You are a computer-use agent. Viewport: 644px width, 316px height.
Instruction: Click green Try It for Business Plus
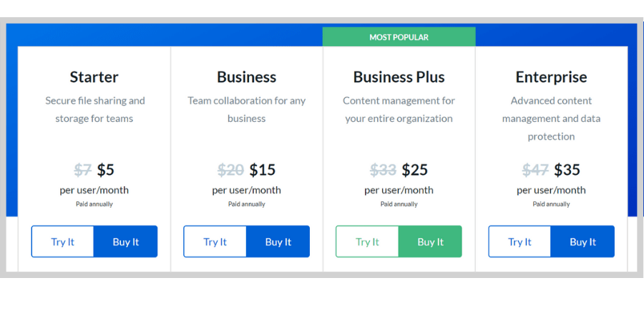tap(367, 241)
